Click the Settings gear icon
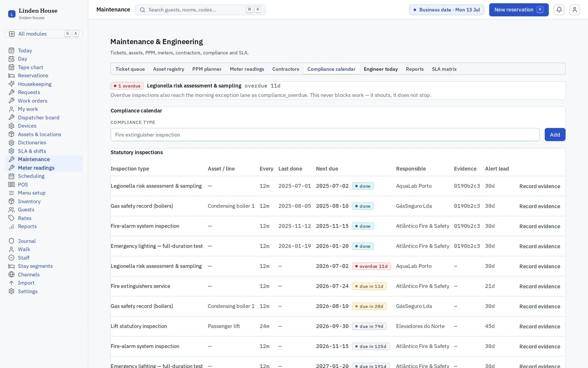Viewport: 588px width, 368px height. pos(11,291)
